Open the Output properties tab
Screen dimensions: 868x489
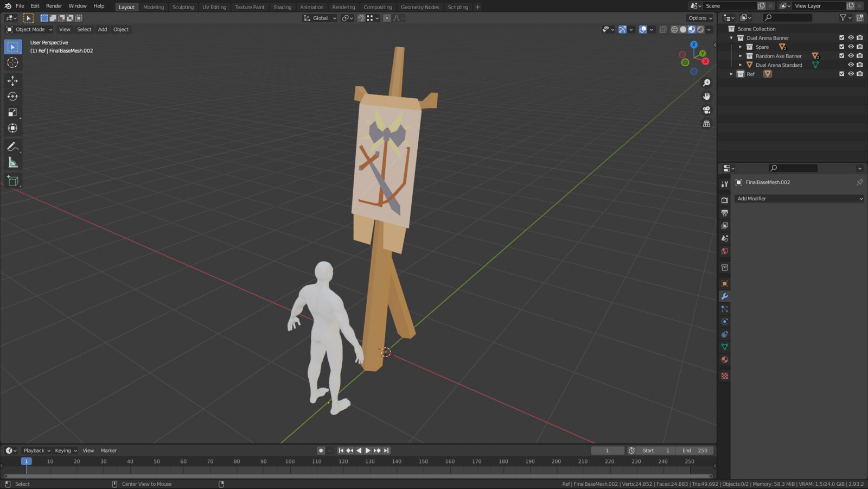coord(725,213)
